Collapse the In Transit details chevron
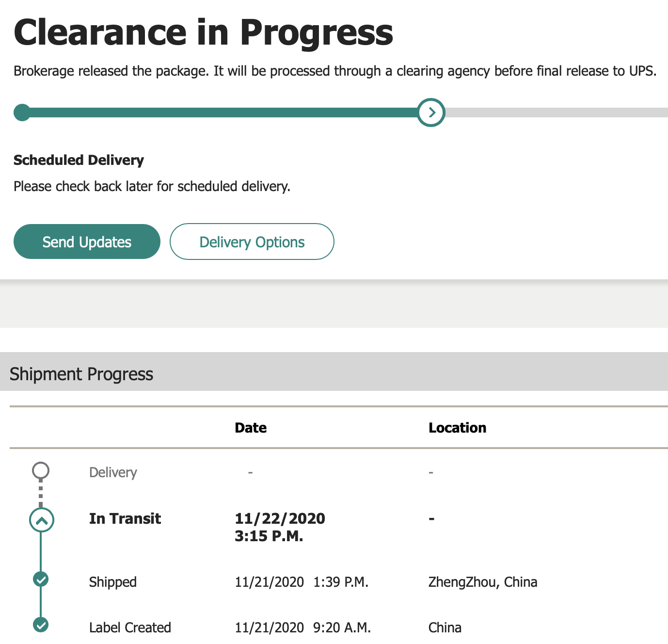Image resolution: width=668 pixels, height=644 pixels. point(42,520)
